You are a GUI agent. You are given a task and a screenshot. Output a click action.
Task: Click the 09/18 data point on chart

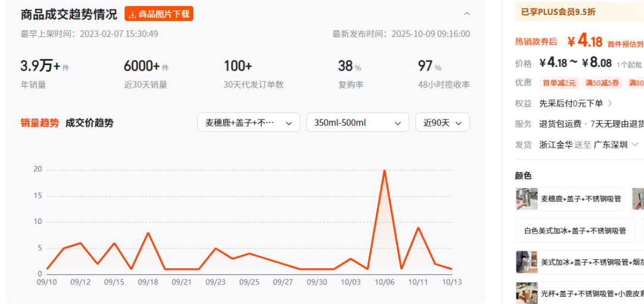(148, 233)
